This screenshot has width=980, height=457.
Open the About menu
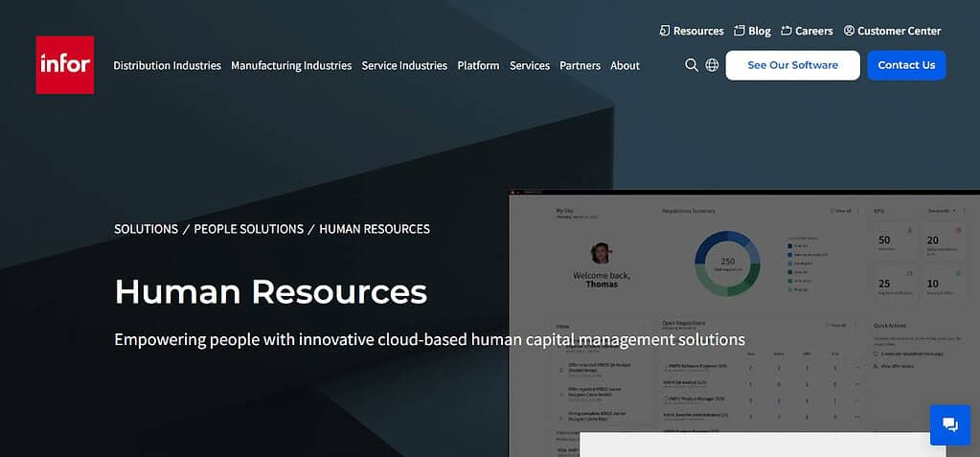coord(625,66)
